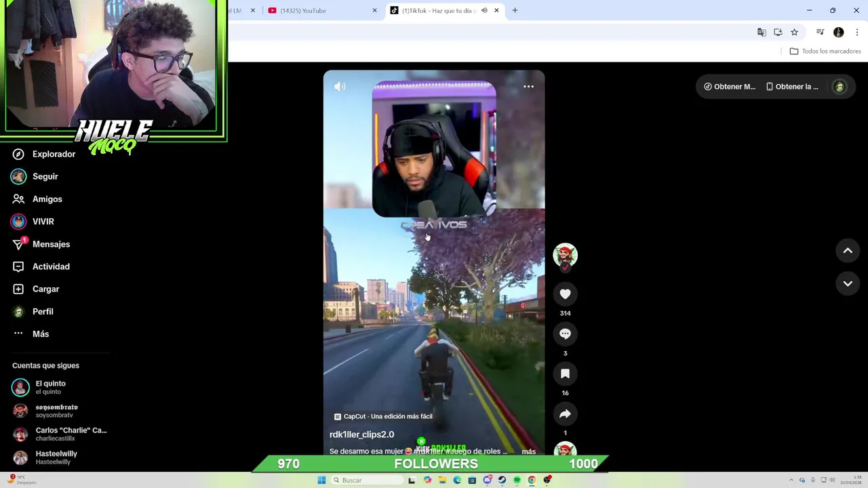868x488 pixels.
Task: Go to next video arrow
Action: point(848,283)
